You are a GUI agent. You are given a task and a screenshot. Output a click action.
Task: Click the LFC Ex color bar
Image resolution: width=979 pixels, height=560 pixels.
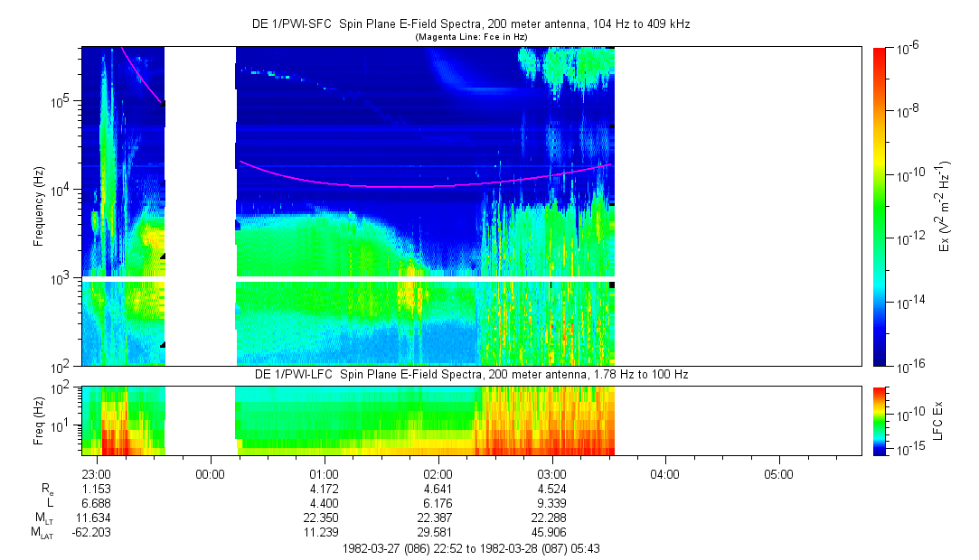click(880, 420)
